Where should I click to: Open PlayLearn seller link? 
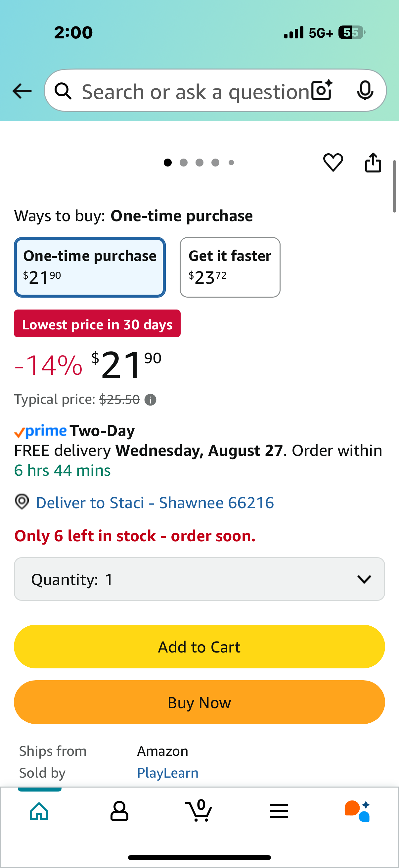168,773
